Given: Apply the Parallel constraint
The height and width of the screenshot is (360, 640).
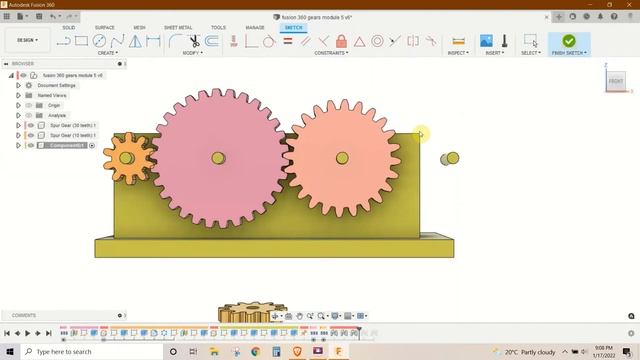Looking at the screenshot, I should (x=305, y=41).
